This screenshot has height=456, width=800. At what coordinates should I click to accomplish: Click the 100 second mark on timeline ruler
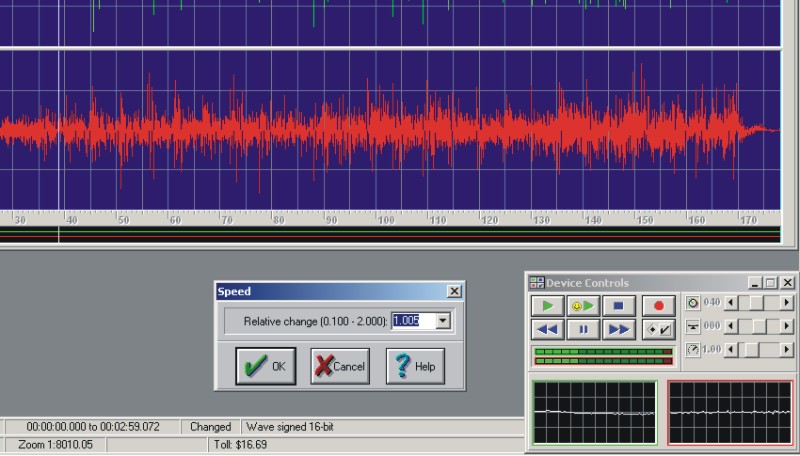point(386,220)
